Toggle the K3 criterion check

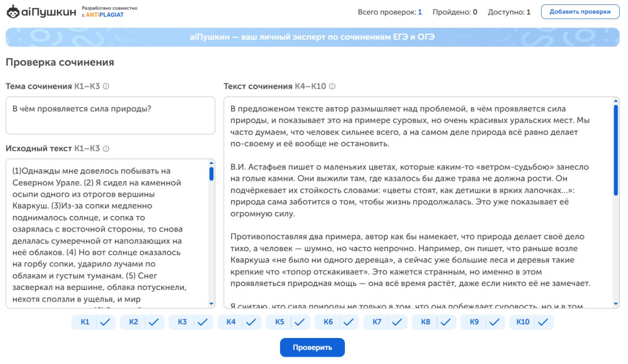203,322
